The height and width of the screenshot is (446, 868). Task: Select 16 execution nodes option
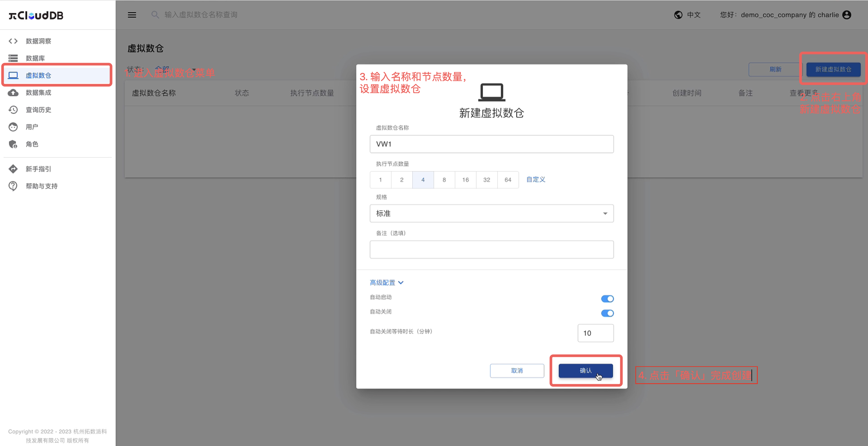(465, 180)
